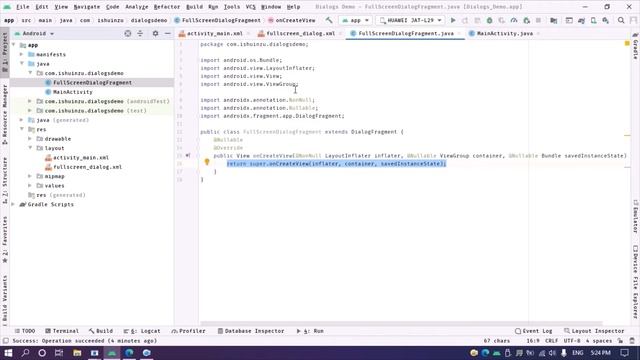Expand the com.ishuinzu.dialogsdemo (androidTest) package
The image size is (640, 360).
(x=30, y=101)
